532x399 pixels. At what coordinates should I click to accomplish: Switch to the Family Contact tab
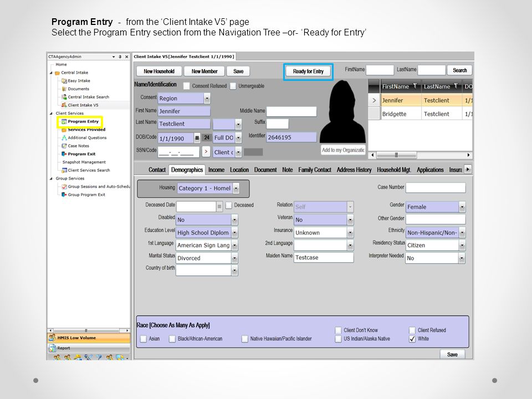pos(315,170)
